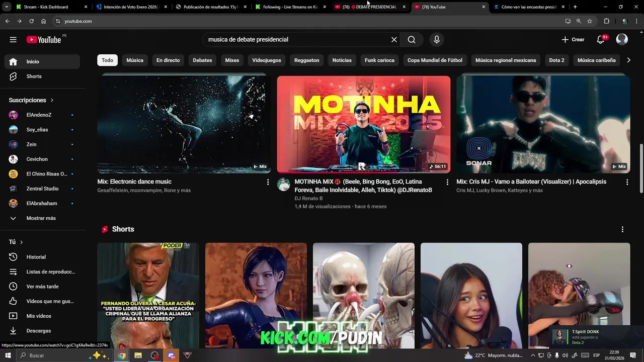Select the Debates filter chip
644x362 pixels.
[x=202, y=60]
